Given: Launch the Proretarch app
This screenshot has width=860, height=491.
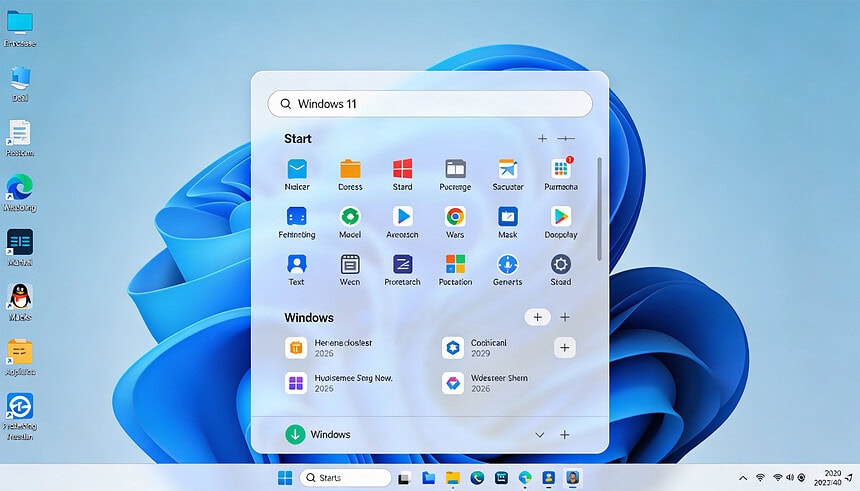Looking at the screenshot, I should [x=402, y=264].
